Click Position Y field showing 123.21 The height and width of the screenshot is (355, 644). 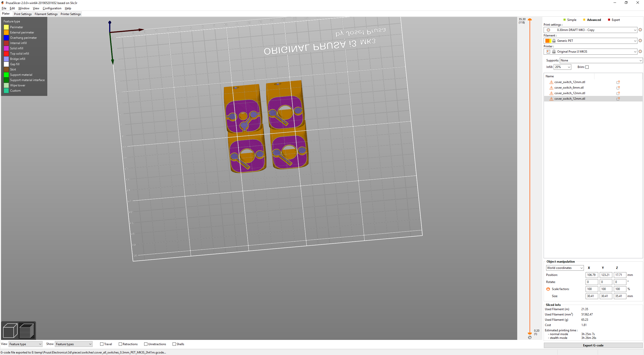pos(606,275)
